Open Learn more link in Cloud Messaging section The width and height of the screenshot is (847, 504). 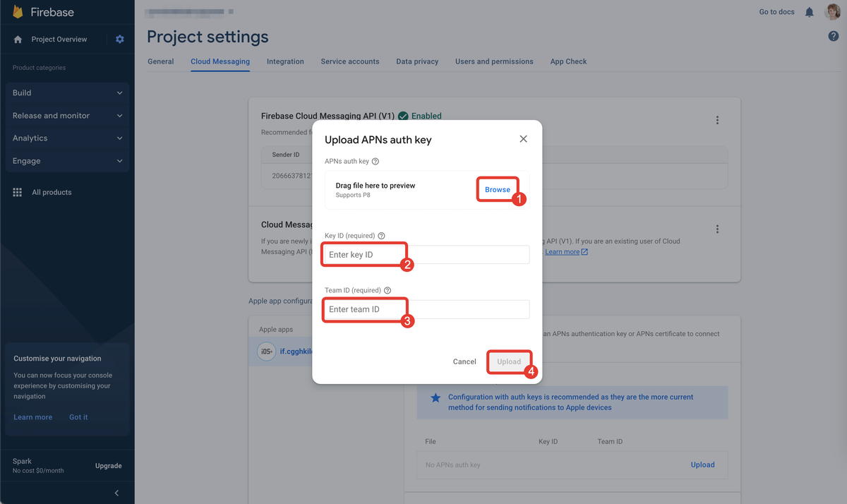(x=562, y=252)
